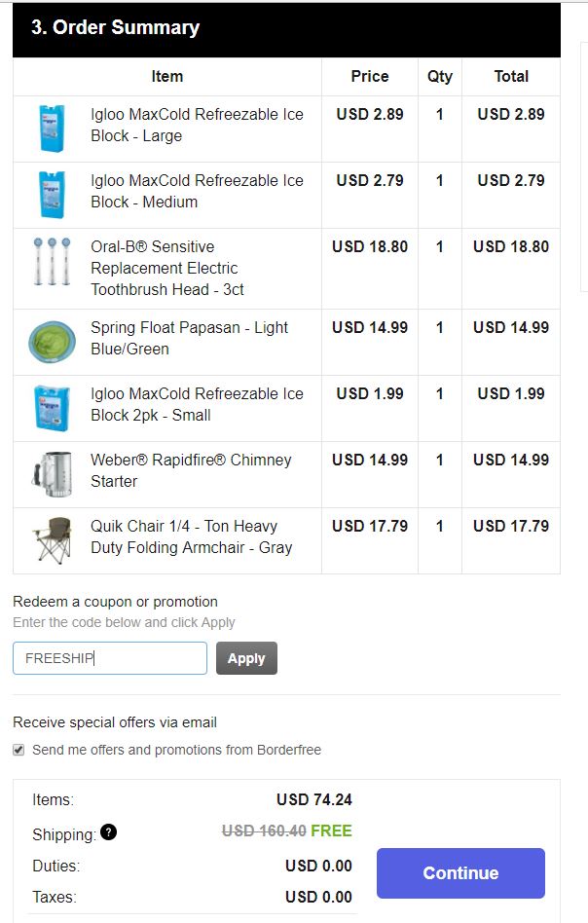Click the Quik Chair Heavy Duty Armchair name

coord(191,536)
